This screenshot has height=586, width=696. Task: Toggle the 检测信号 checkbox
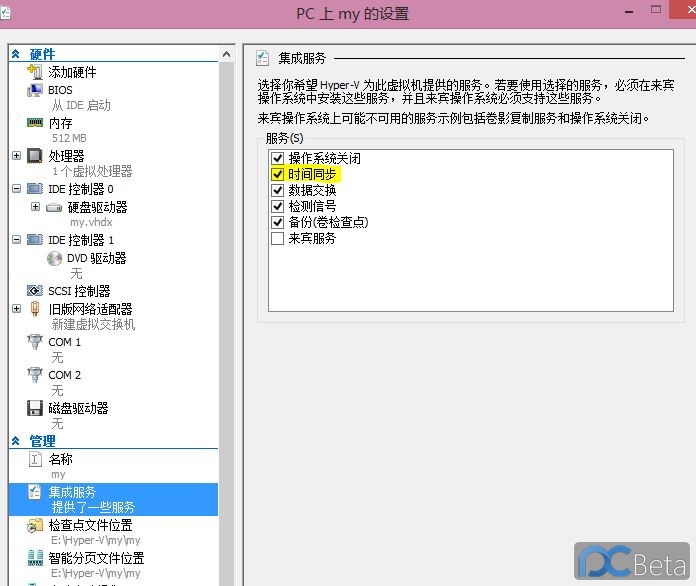pyautogui.click(x=278, y=206)
